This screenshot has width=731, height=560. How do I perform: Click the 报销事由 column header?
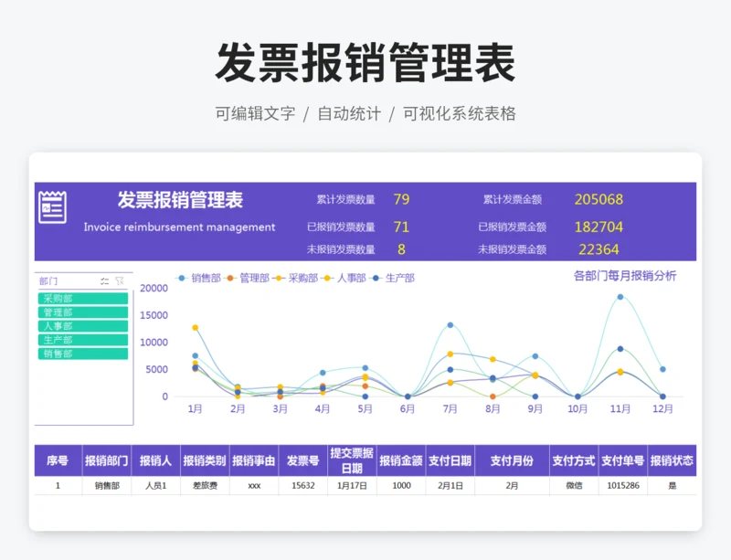(254, 460)
